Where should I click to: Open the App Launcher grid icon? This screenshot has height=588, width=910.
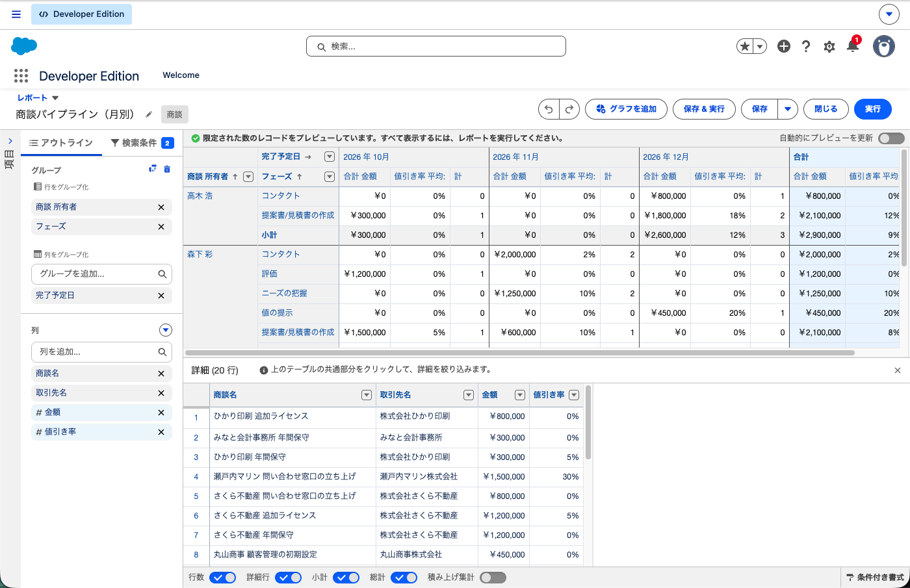pos(21,76)
